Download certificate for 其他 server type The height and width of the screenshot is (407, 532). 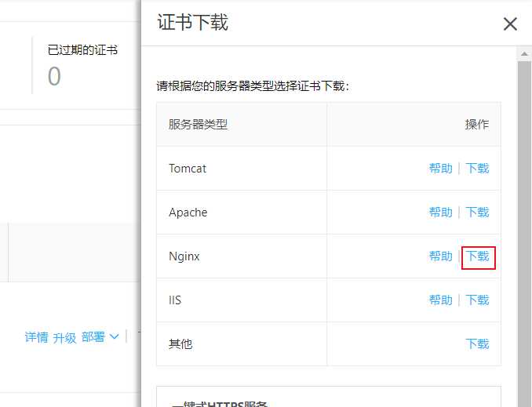[477, 344]
